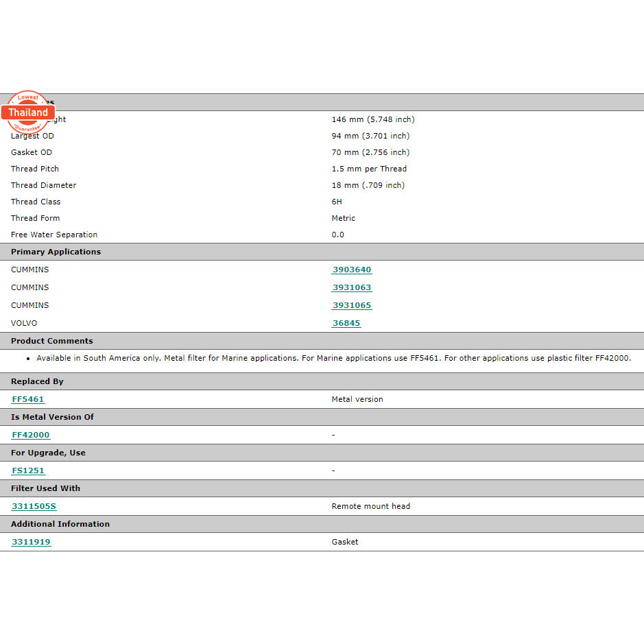Click the Thailand Lowest Guarantee badge

pos(28,112)
